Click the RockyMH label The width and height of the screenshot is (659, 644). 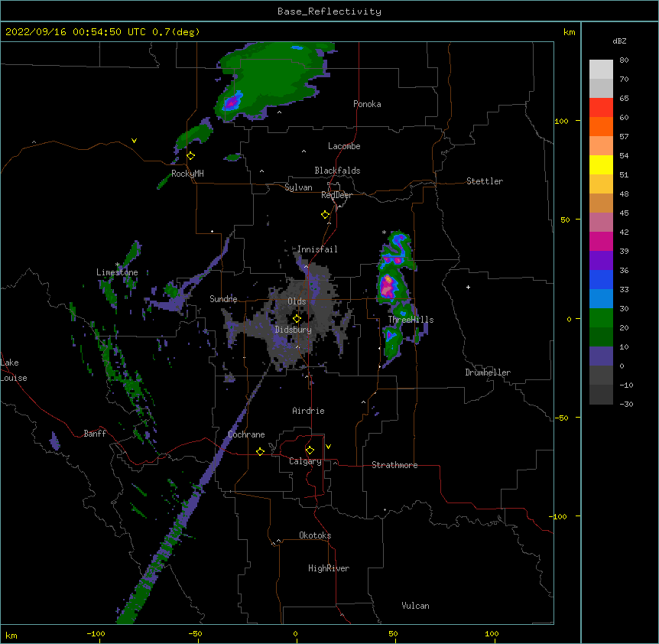187,174
